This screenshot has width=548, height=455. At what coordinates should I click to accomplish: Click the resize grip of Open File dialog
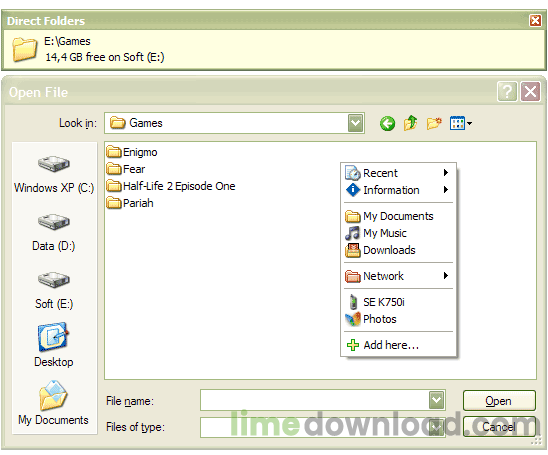(x=536, y=441)
